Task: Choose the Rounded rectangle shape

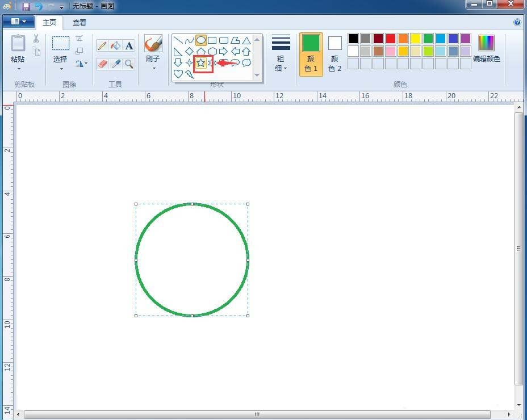Action: tap(224, 40)
